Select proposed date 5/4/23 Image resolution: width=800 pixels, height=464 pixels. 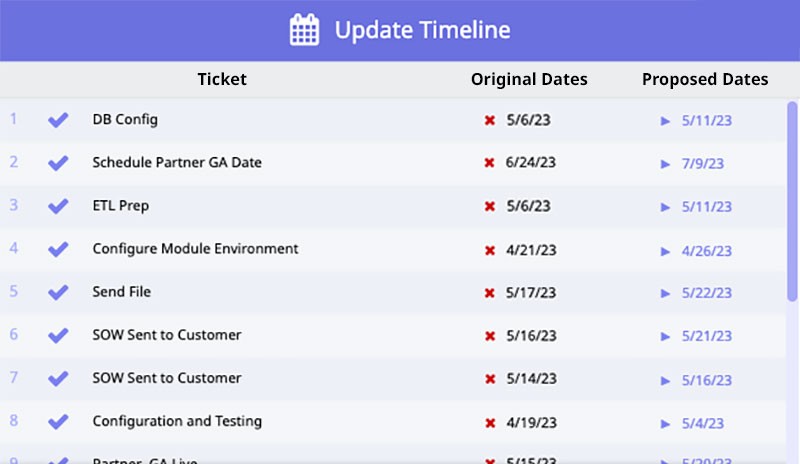click(x=703, y=423)
